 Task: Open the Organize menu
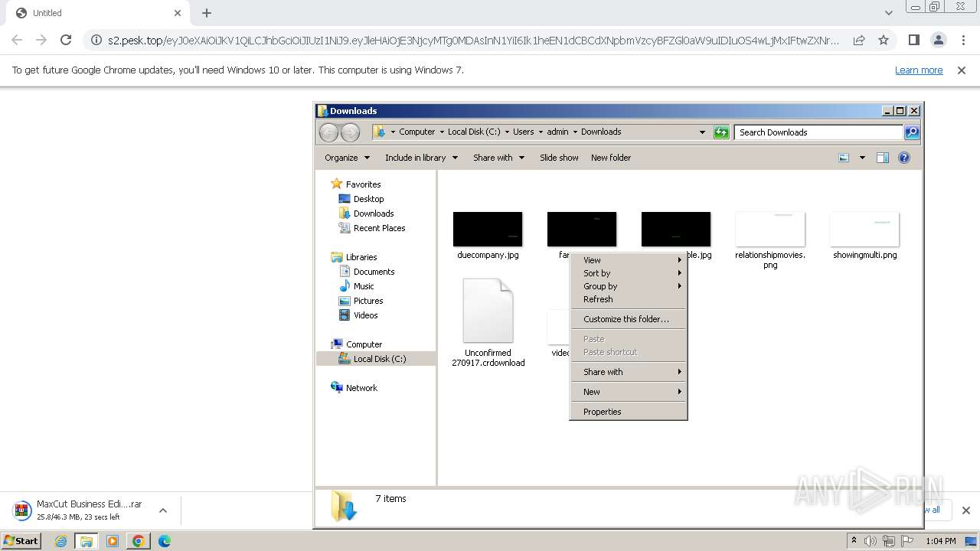point(347,158)
